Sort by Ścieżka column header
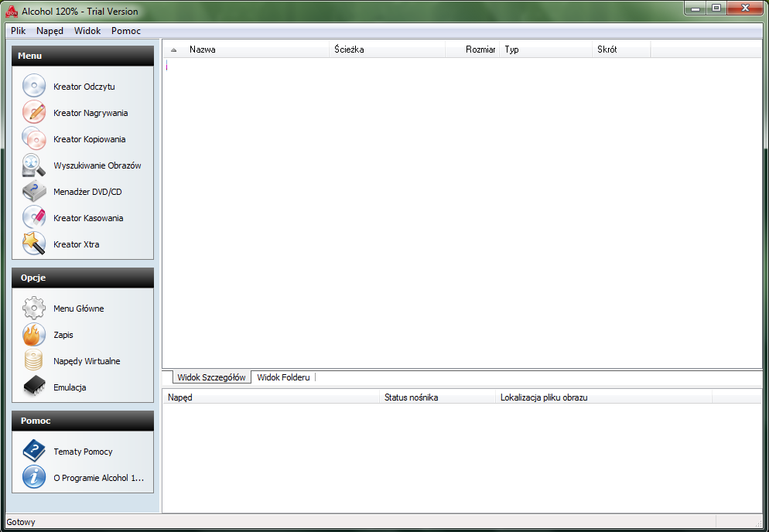Image resolution: width=769 pixels, height=532 pixels. 387,49
